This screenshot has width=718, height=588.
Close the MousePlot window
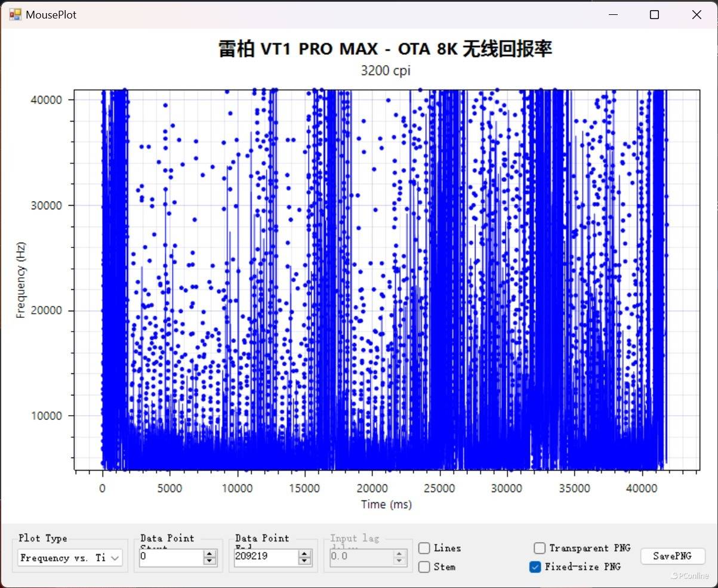tap(696, 15)
